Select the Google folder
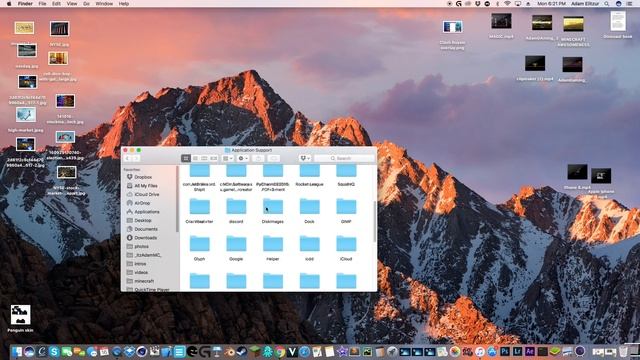The image size is (640, 360). click(x=236, y=244)
